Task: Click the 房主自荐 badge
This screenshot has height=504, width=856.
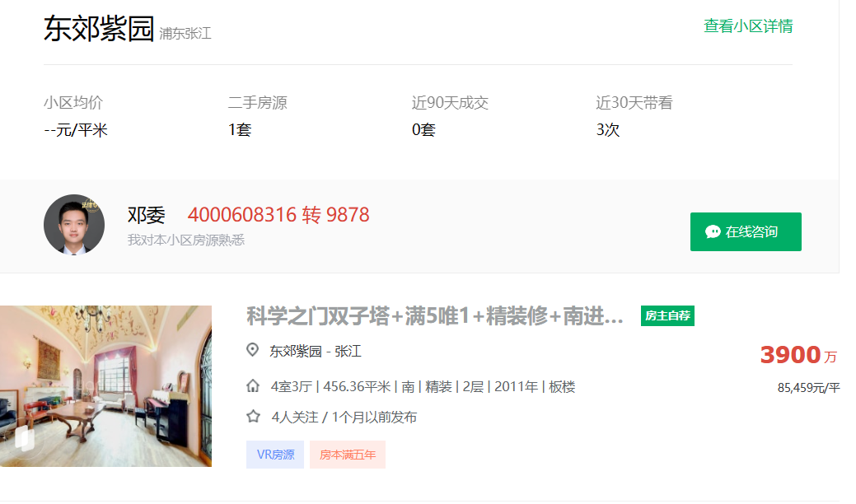Action: 668,315
